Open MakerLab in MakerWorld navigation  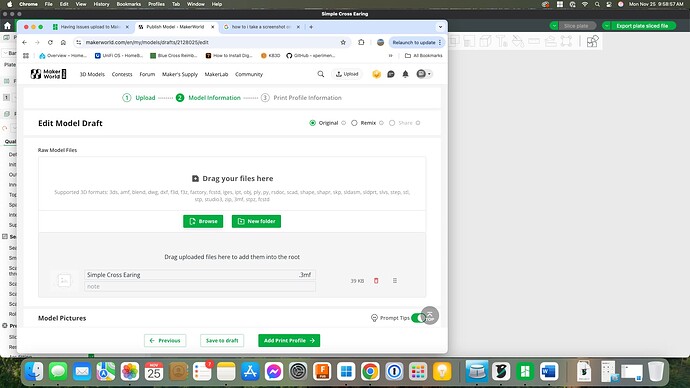(x=216, y=74)
